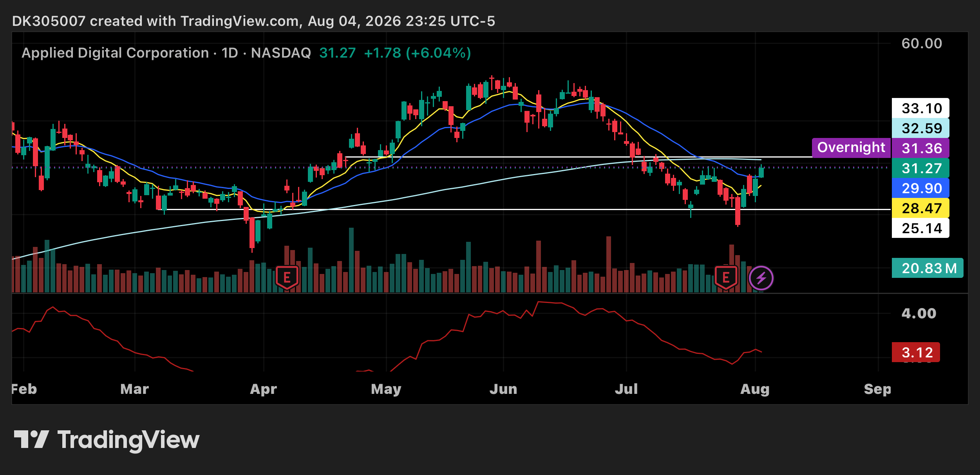This screenshot has height=475, width=980.
Task: Click the red 3.12 indicator value label
Action: (916, 352)
